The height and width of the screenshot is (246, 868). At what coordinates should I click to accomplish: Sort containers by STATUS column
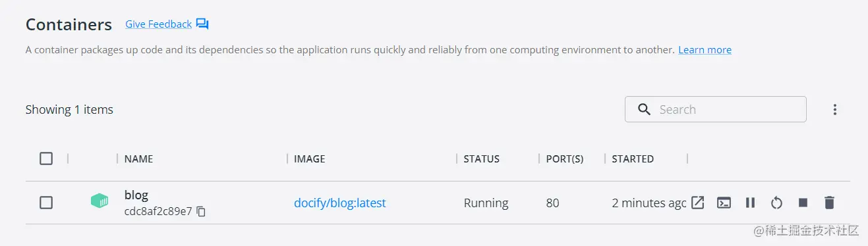click(x=481, y=159)
